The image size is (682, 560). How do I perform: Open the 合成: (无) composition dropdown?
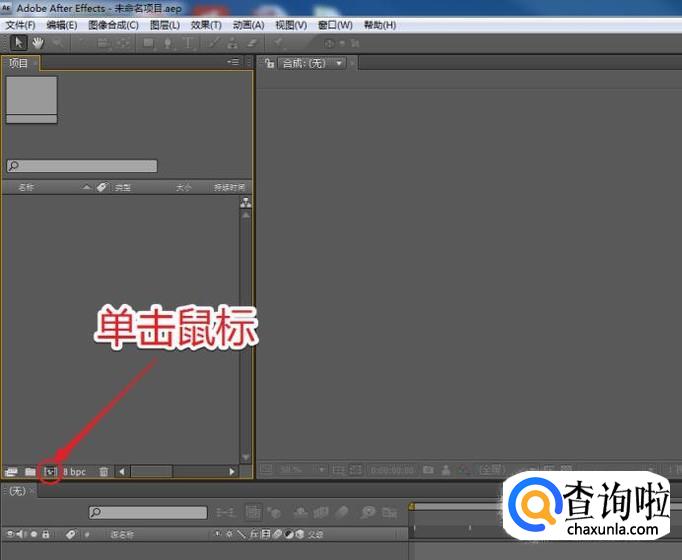coord(313,63)
